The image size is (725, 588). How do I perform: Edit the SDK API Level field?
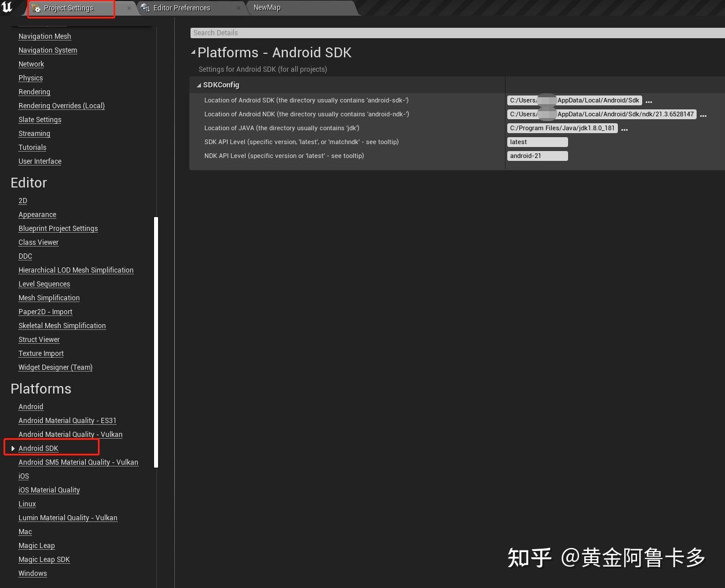click(x=537, y=142)
